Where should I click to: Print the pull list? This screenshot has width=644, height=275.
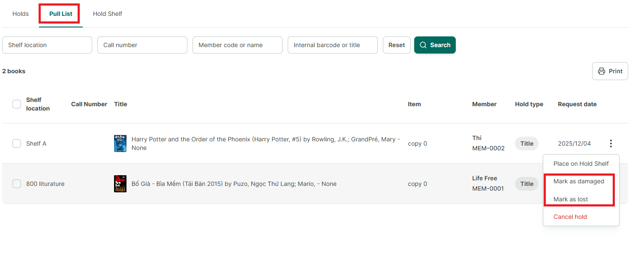tap(610, 71)
